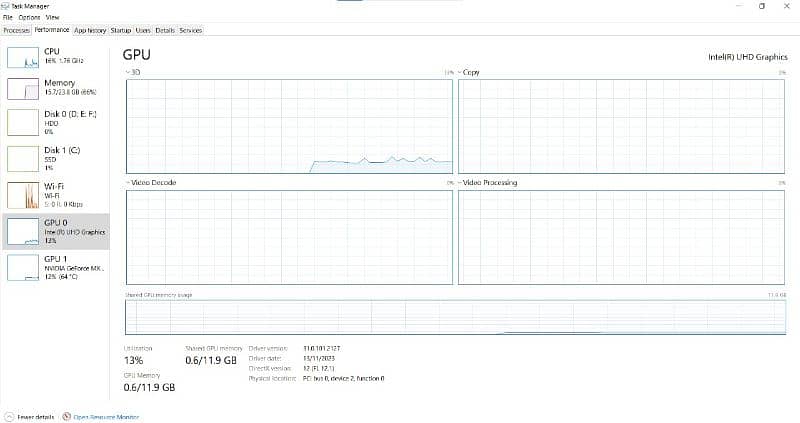Switch to the Startup tab
The height and width of the screenshot is (423, 800).
(120, 30)
